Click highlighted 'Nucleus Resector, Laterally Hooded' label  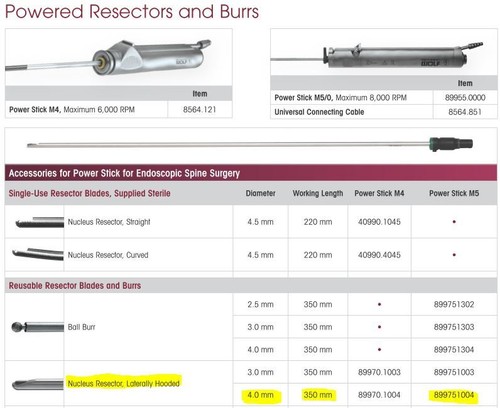click(x=124, y=384)
